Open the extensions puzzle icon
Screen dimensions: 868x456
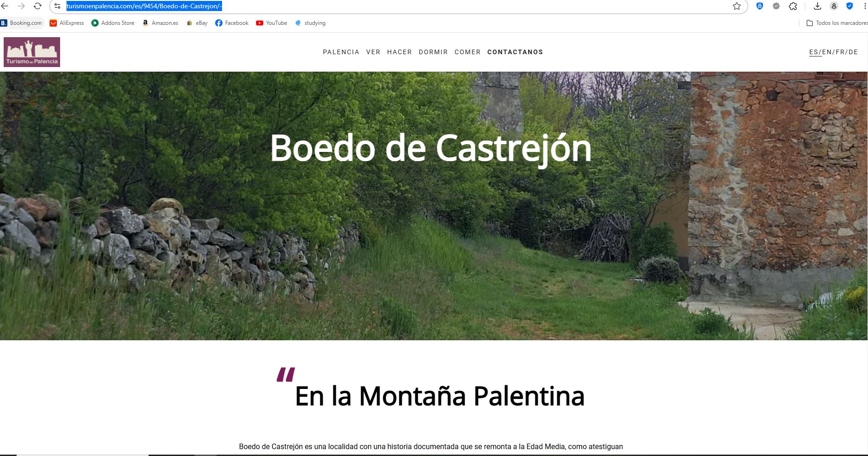click(793, 6)
